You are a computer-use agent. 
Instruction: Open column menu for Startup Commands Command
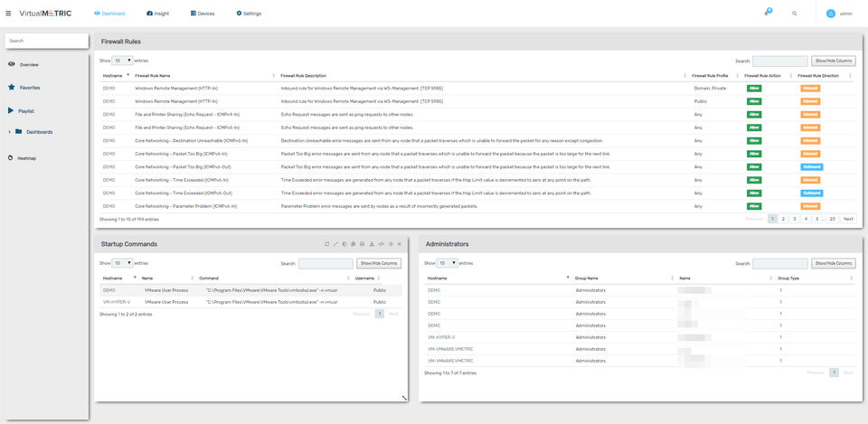(348, 278)
